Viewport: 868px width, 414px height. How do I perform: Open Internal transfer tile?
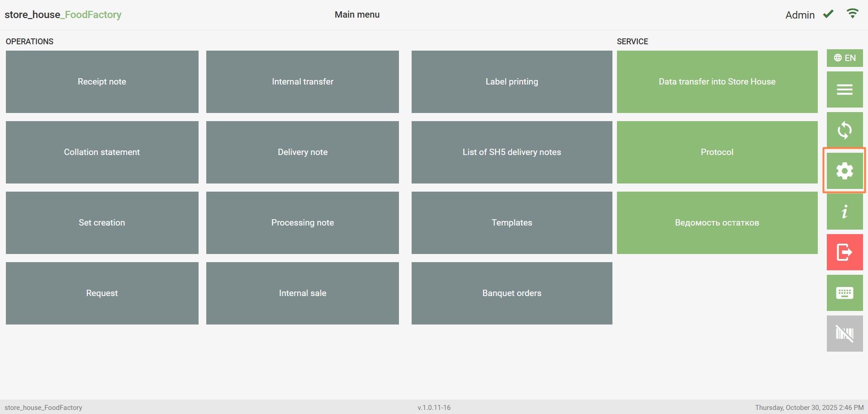tap(302, 82)
